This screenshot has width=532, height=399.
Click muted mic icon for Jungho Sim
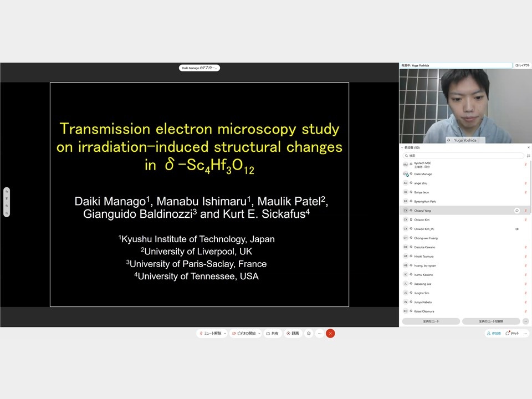(525, 293)
